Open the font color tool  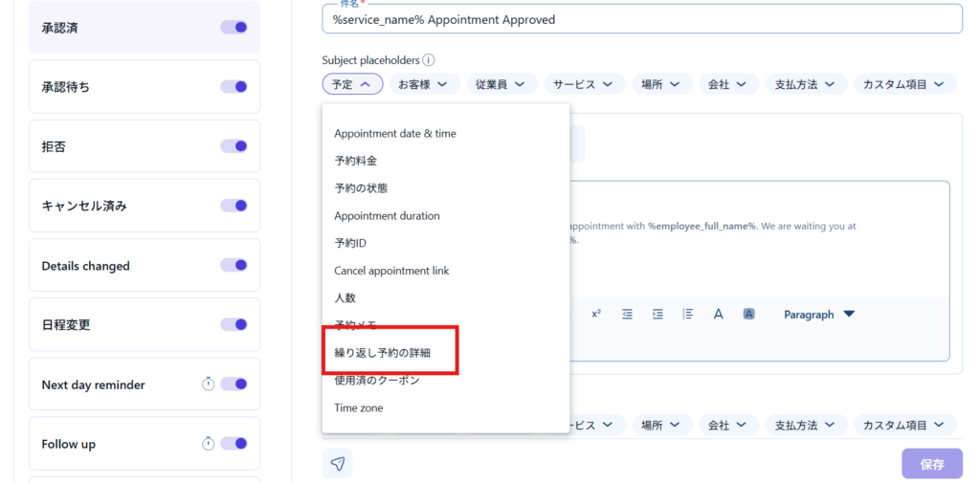pos(718,314)
